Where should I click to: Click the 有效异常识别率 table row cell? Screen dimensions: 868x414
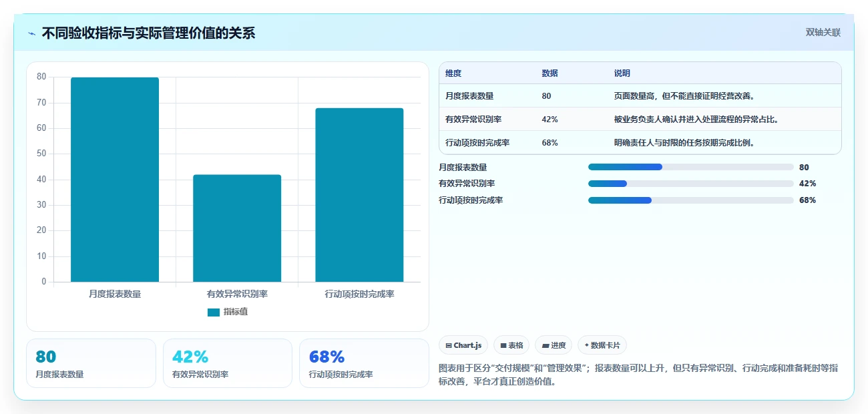click(x=473, y=120)
